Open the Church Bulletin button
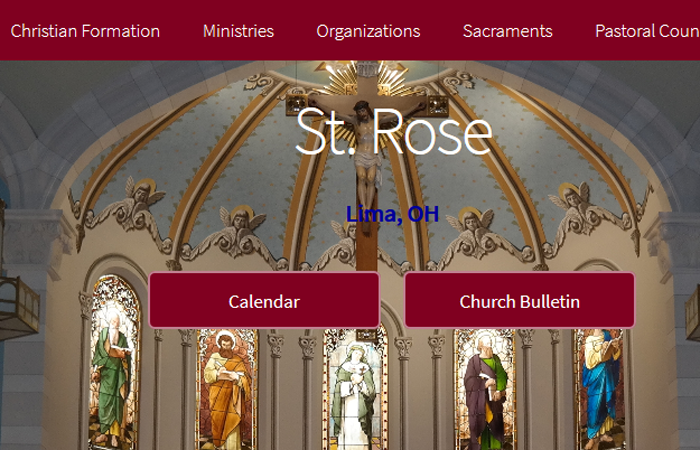700x450 pixels. 519,301
